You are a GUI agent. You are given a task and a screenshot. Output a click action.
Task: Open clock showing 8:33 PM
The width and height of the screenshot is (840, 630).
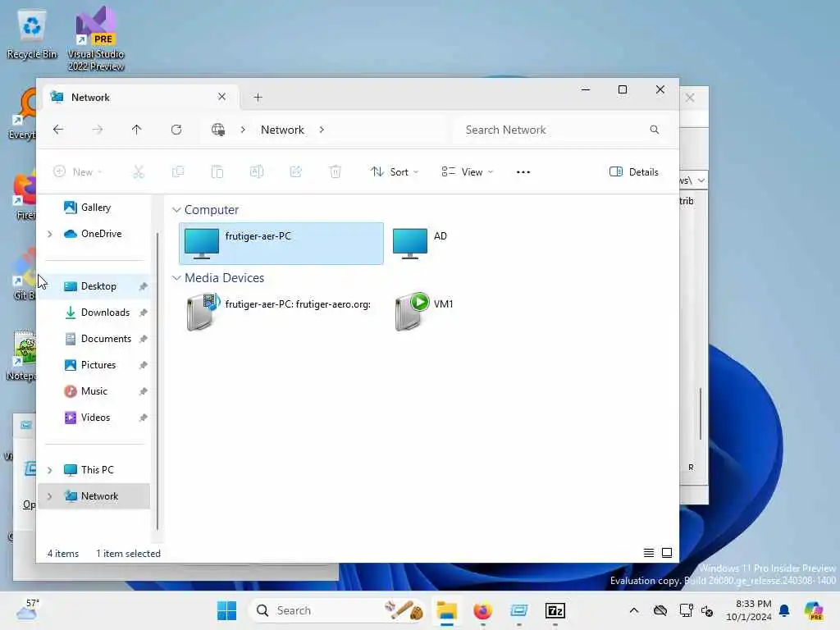tap(749, 610)
